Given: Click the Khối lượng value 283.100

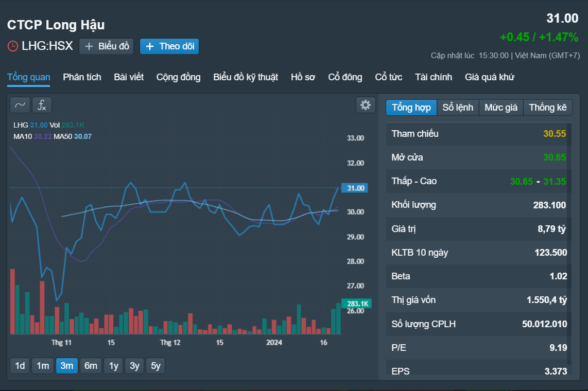Looking at the screenshot, I should (x=550, y=205).
